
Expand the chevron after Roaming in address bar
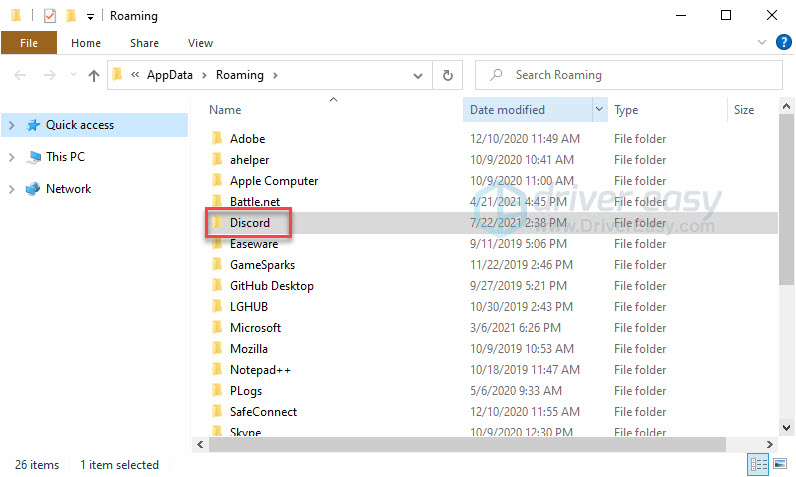point(275,76)
